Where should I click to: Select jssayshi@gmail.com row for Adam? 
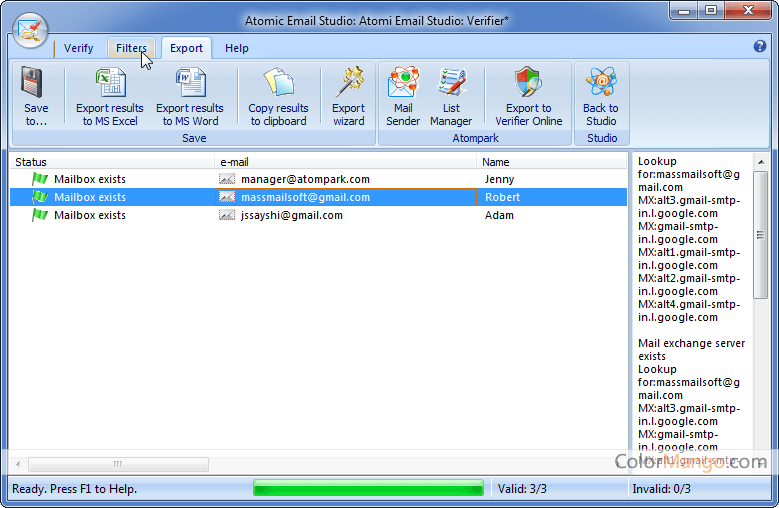(x=292, y=215)
